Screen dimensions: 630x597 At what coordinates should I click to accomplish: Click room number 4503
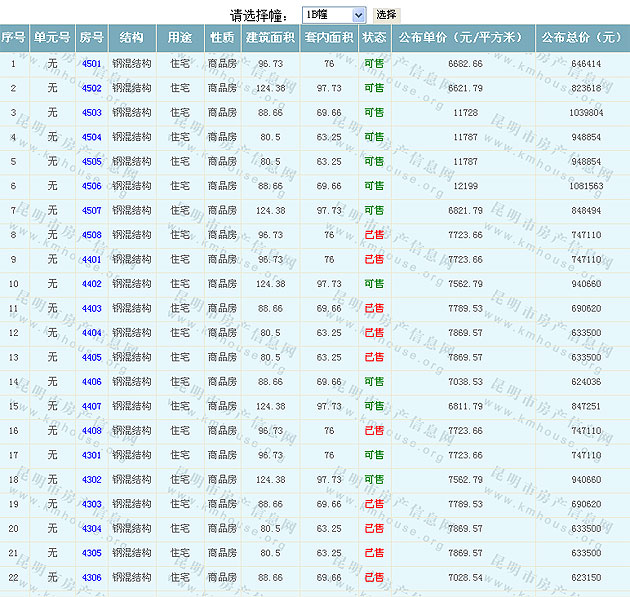point(91,113)
